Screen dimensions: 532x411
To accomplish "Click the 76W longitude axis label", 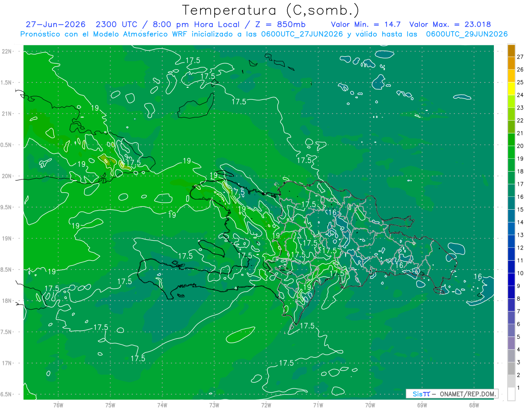I will click(58, 404).
